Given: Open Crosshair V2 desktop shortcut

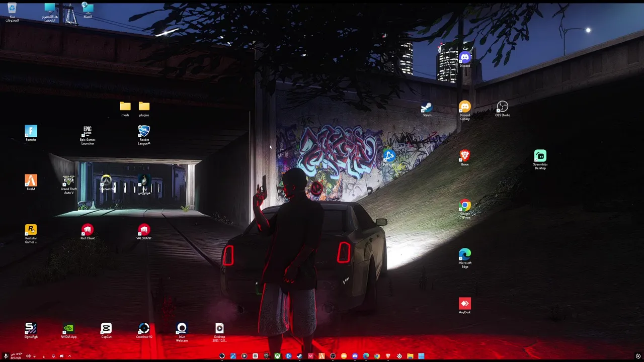Looking at the screenshot, I should point(144,330).
